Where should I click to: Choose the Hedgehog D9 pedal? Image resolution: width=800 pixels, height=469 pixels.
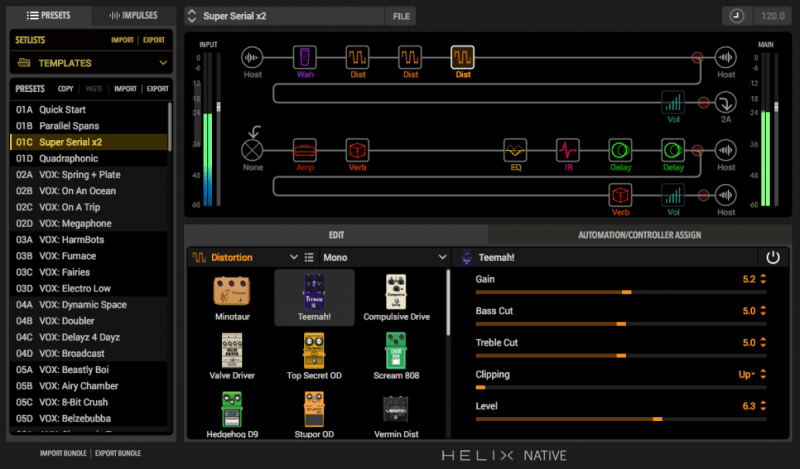(x=232, y=415)
